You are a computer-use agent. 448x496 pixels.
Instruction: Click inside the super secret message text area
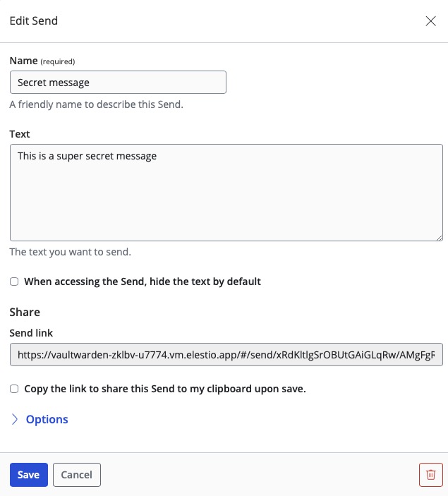[x=226, y=193]
